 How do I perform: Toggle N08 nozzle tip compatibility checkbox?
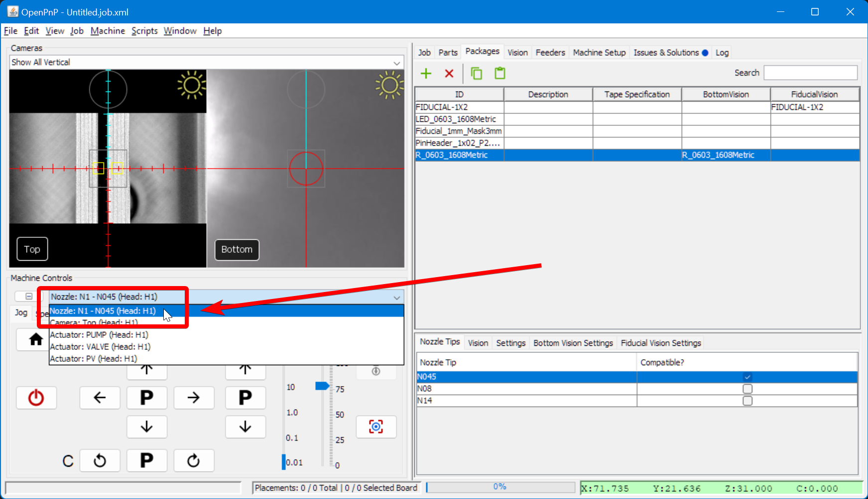tap(747, 389)
